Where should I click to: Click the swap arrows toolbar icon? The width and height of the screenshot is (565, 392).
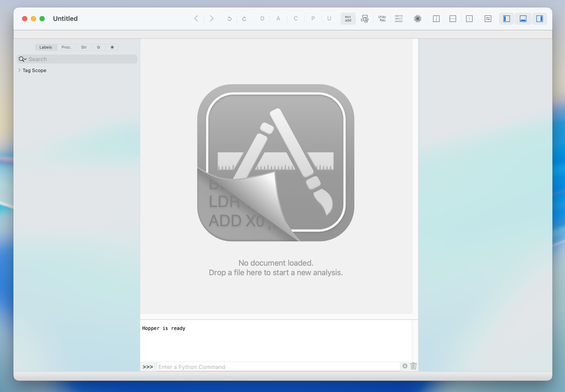488,19
